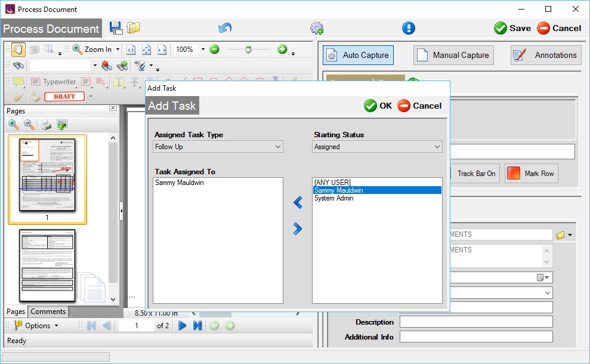Open the Assigned Task Type dropdown
The height and width of the screenshot is (364, 590).
218,147
